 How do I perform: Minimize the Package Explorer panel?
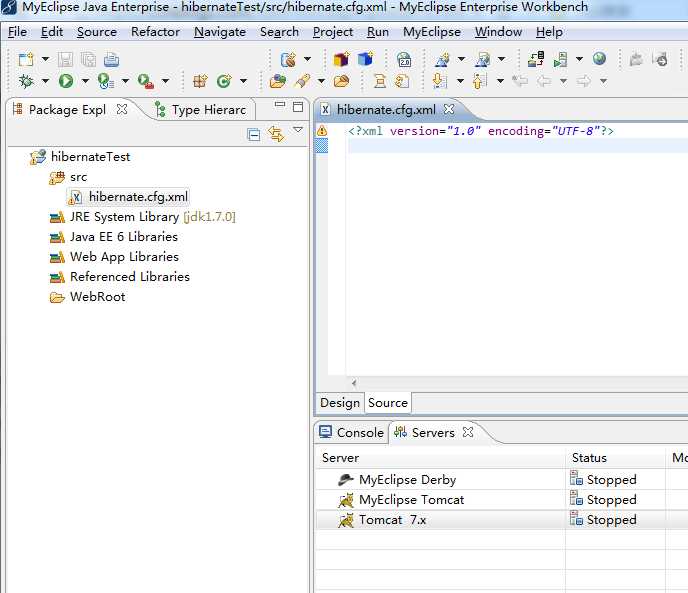[280, 104]
